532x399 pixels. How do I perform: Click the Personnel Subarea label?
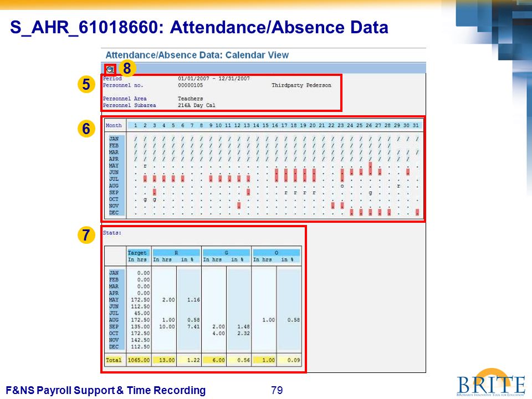point(130,105)
